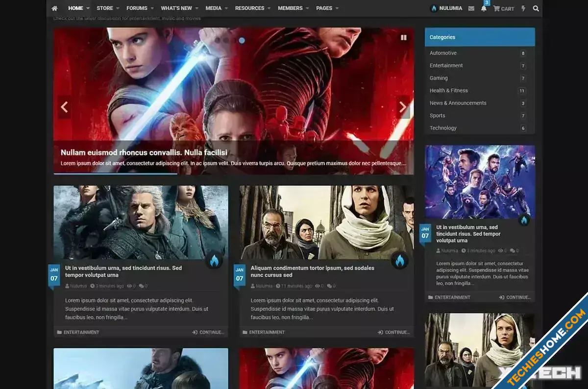Select the highlighted blue slider dot
The width and height of the screenshot is (588, 389).
242,40
